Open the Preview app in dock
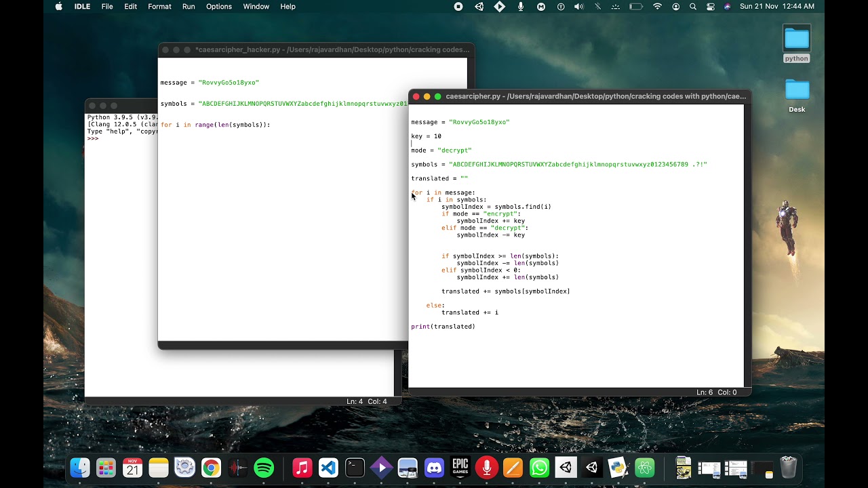 tap(408, 468)
